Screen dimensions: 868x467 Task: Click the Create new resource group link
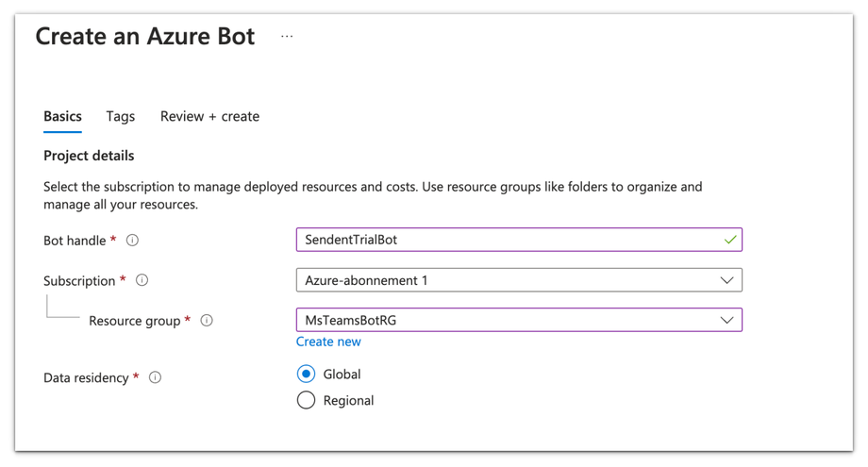328,342
